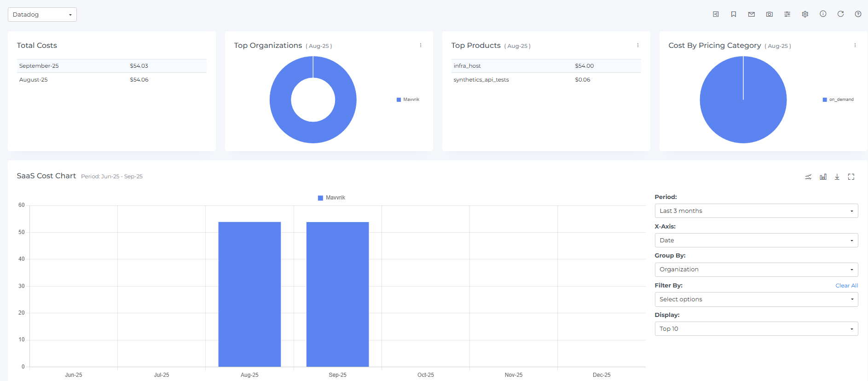Toggle Mavvrik legend in Top Organizations donut
The height and width of the screenshot is (381, 868).
408,100
